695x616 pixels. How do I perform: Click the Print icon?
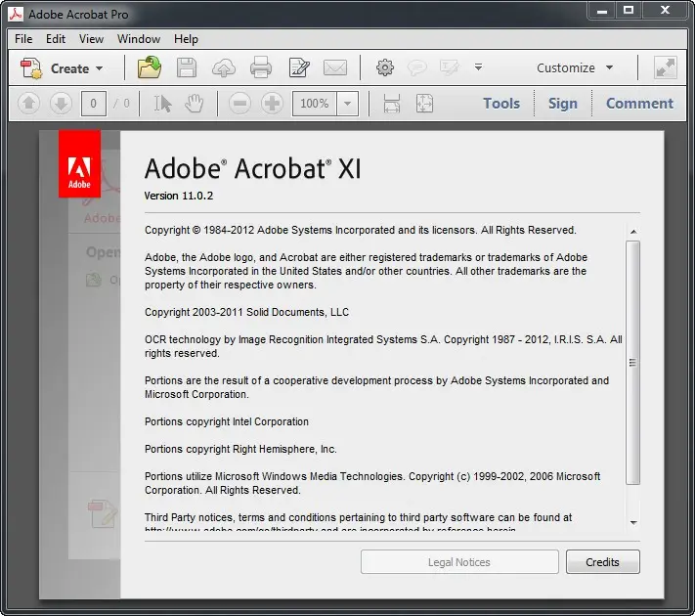pos(261,67)
